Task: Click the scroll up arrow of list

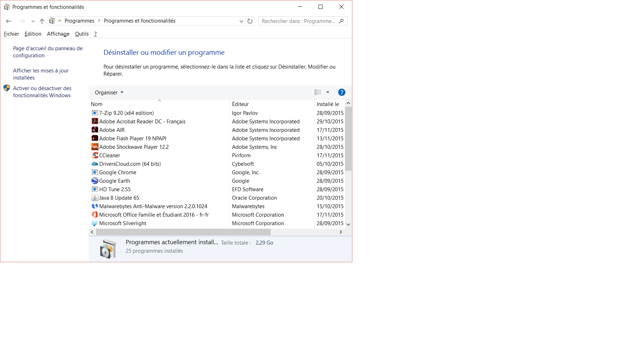Action: [x=348, y=103]
